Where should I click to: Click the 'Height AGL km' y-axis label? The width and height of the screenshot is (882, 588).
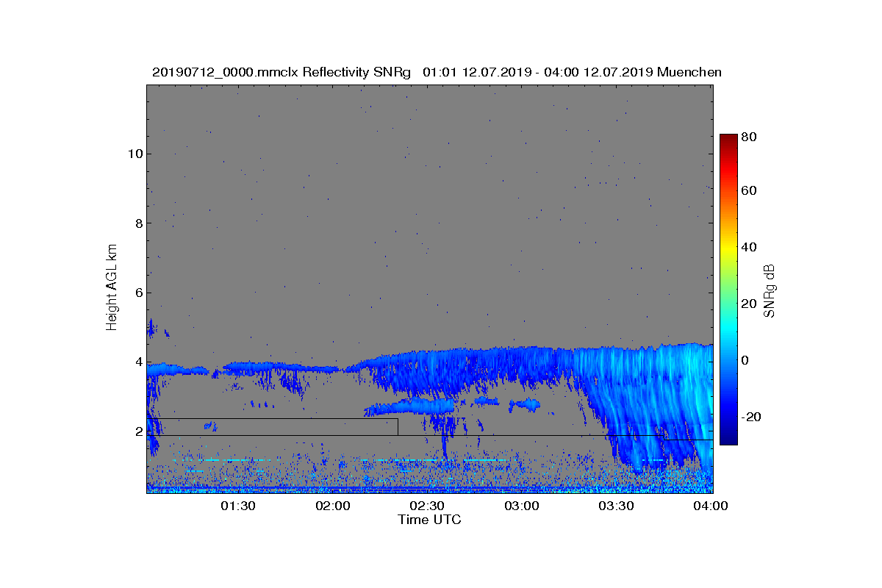point(112,289)
